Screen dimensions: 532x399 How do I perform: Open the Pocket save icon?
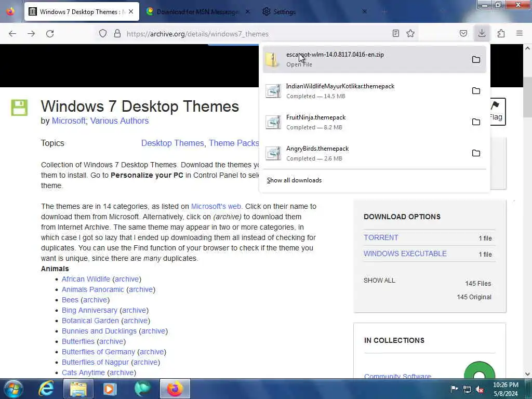coord(463,33)
